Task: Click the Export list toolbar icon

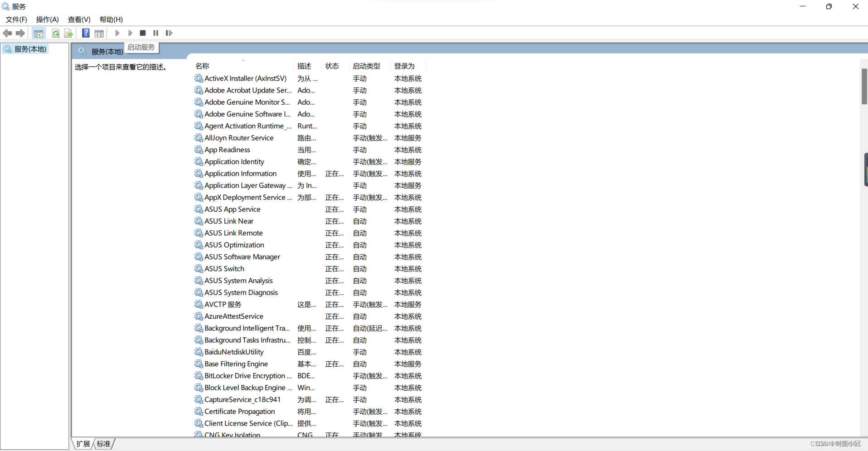Action: (68, 33)
